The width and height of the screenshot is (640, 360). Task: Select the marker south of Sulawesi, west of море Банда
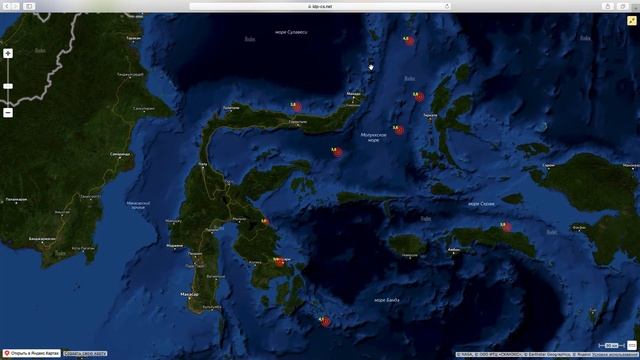325,322
